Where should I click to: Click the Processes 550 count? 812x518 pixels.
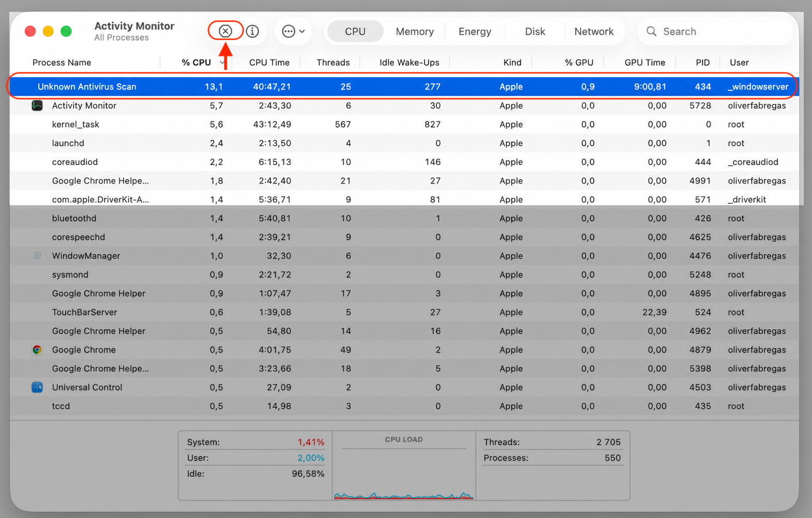point(613,458)
